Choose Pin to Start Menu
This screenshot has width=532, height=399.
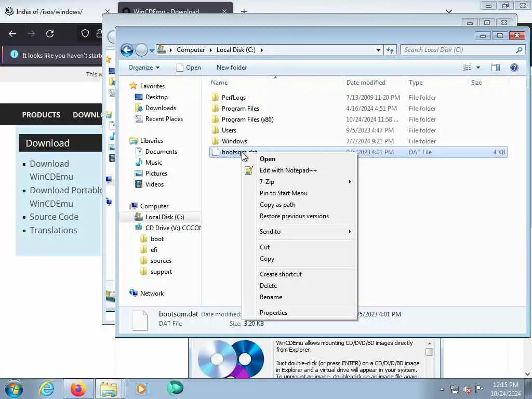click(x=300, y=193)
